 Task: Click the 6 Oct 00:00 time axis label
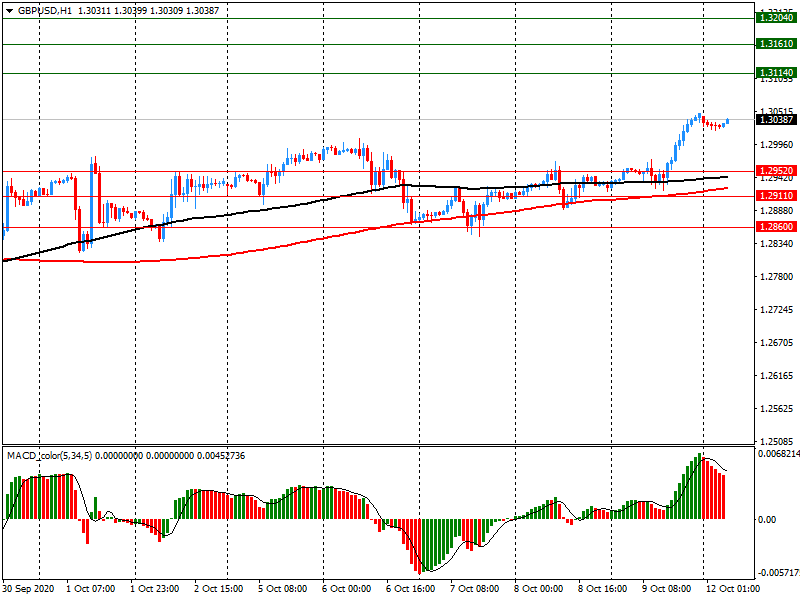[x=347, y=589]
